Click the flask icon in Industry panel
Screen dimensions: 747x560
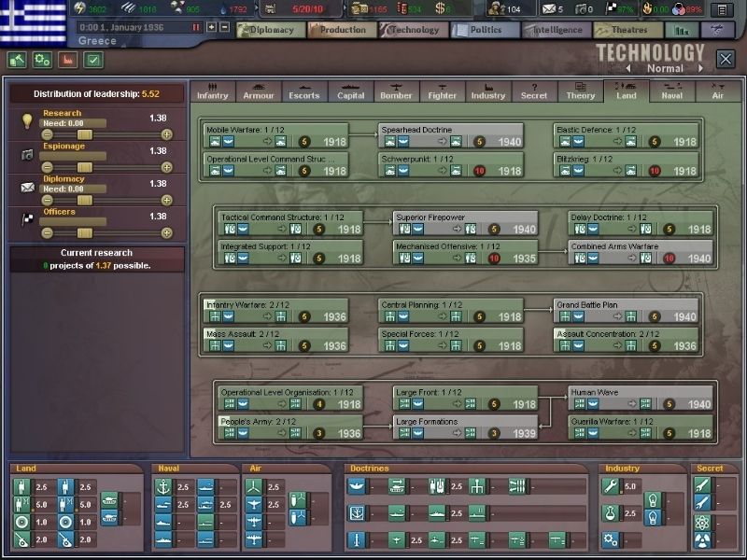click(x=611, y=513)
